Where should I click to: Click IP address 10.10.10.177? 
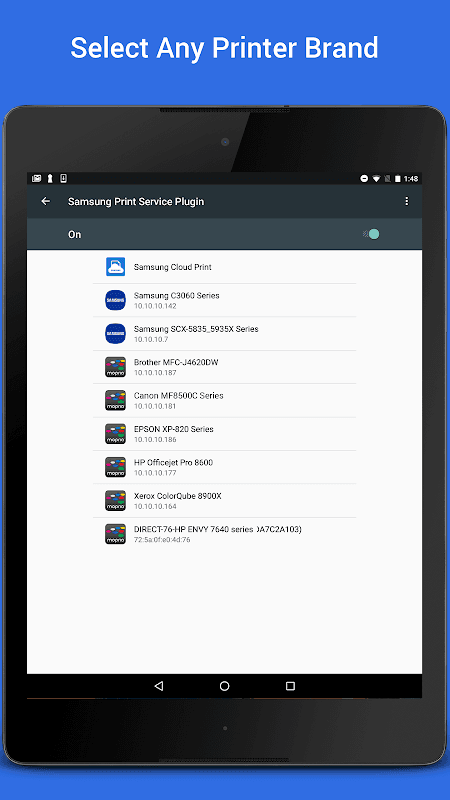[155, 473]
